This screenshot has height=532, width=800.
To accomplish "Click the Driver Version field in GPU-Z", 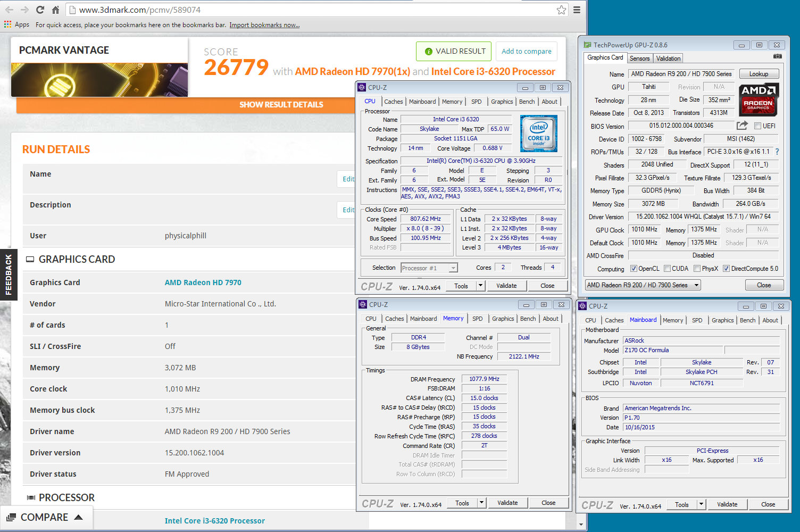I will [703, 217].
